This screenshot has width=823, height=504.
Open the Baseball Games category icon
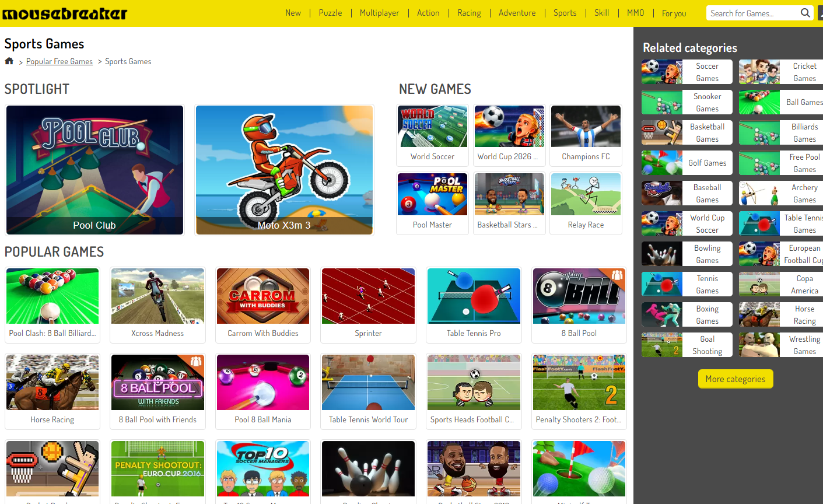coord(662,194)
